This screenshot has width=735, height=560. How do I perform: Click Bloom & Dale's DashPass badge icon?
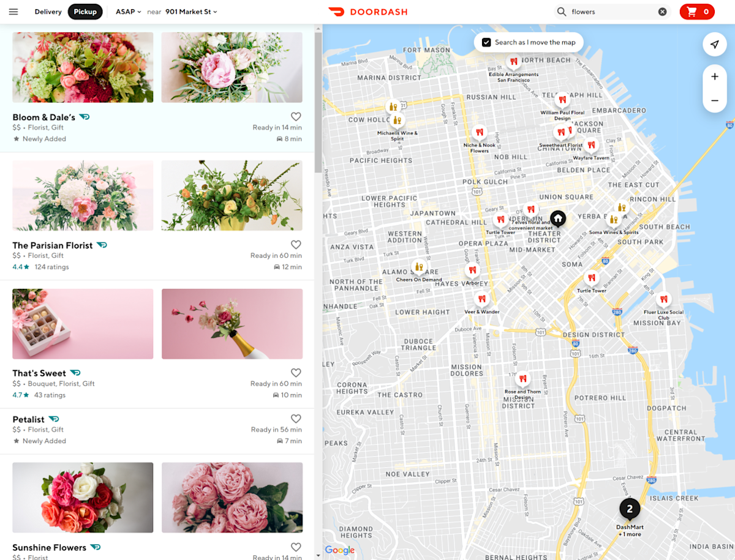pos(85,117)
